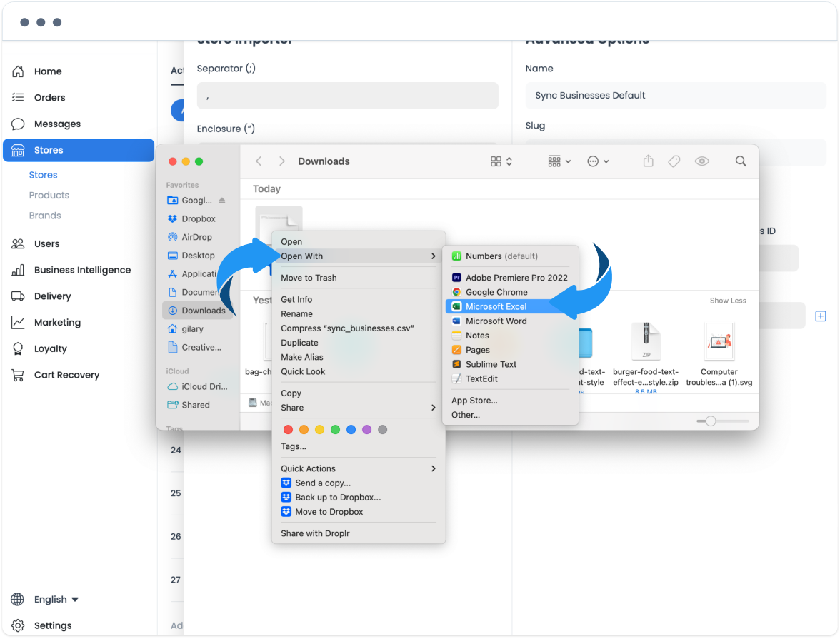Expand the Share submenu
The height and width of the screenshot is (639, 840).
click(x=359, y=408)
